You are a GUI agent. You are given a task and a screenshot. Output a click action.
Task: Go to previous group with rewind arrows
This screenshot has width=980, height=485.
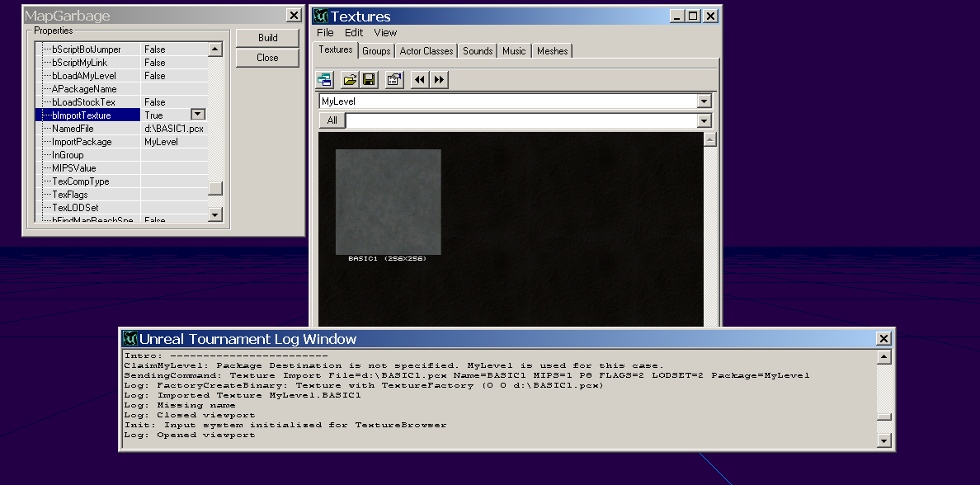click(420, 80)
